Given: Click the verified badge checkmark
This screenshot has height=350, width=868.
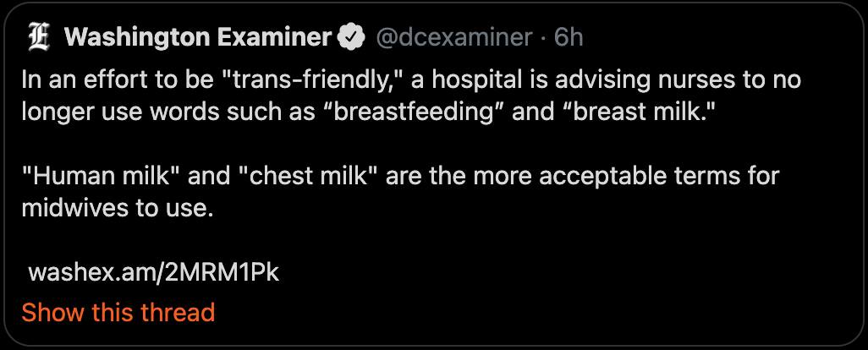Looking at the screenshot, I should (x=352, y=38).
